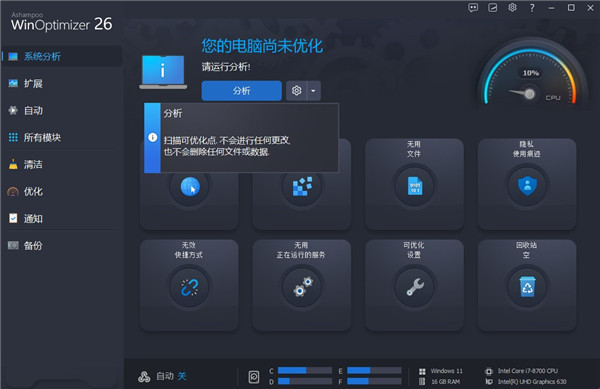Click the globe browser traces icon
The image size is (600, 389).
click(189, 187)
